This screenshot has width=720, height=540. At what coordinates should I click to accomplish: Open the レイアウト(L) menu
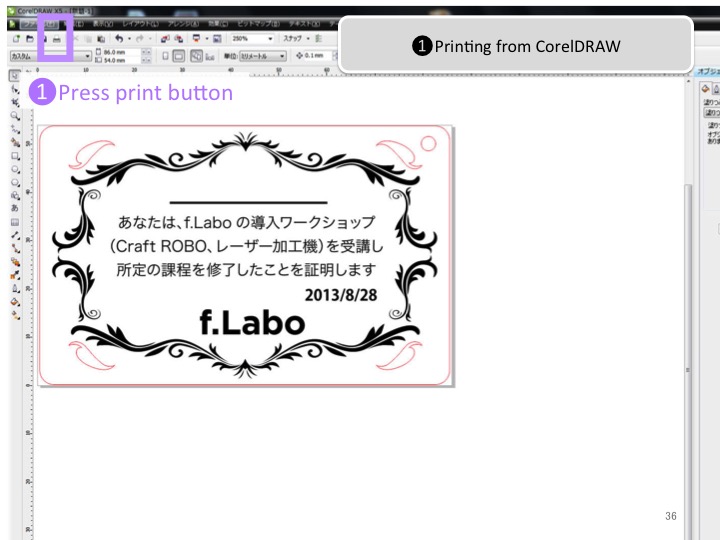pos(140,24)
